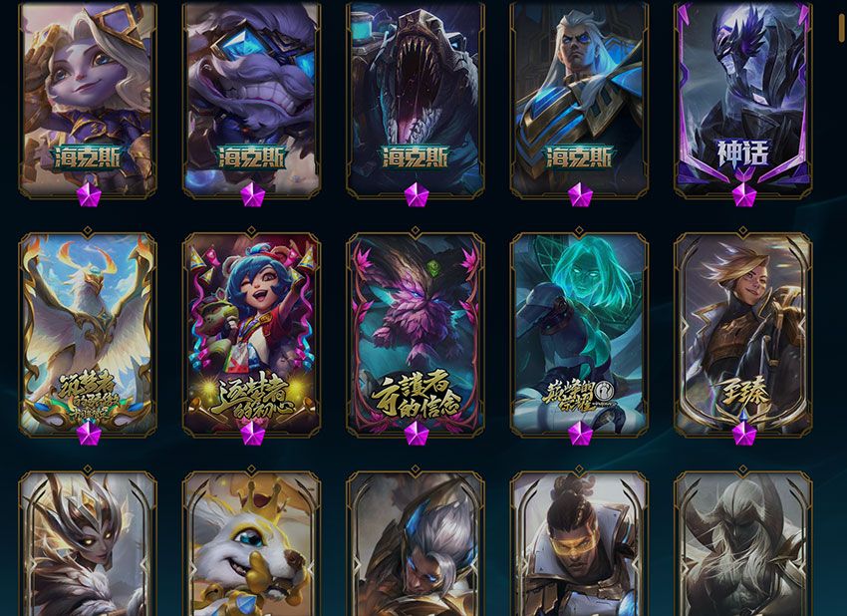847x616 pixels.
Task: Open the golden-visor man skin card
Action: pyautogui.click(x=579, y=543)
